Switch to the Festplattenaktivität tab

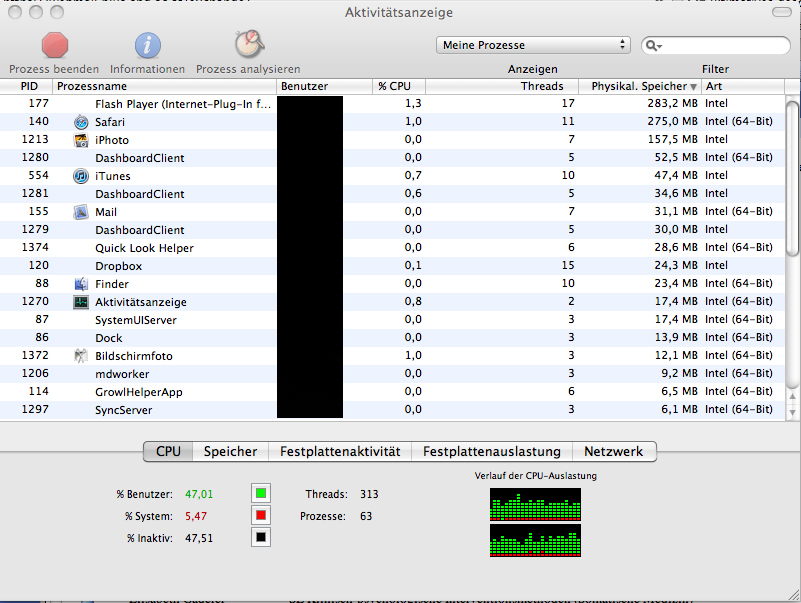340,452
